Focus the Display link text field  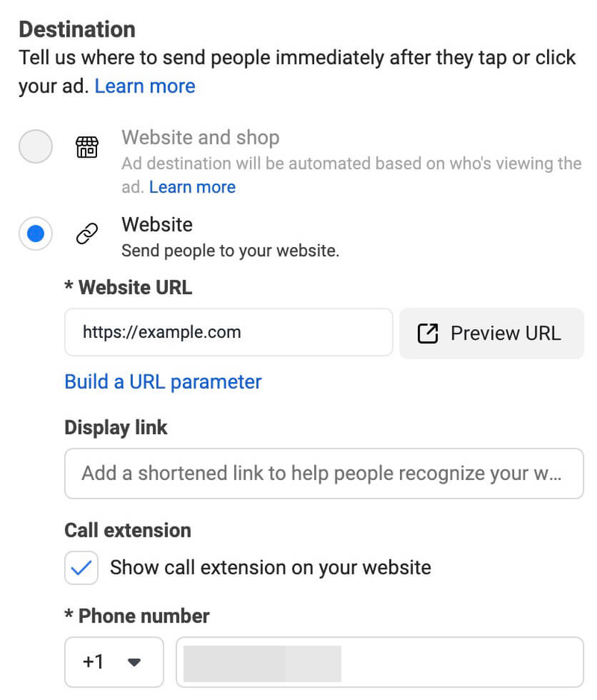point(324,474)
